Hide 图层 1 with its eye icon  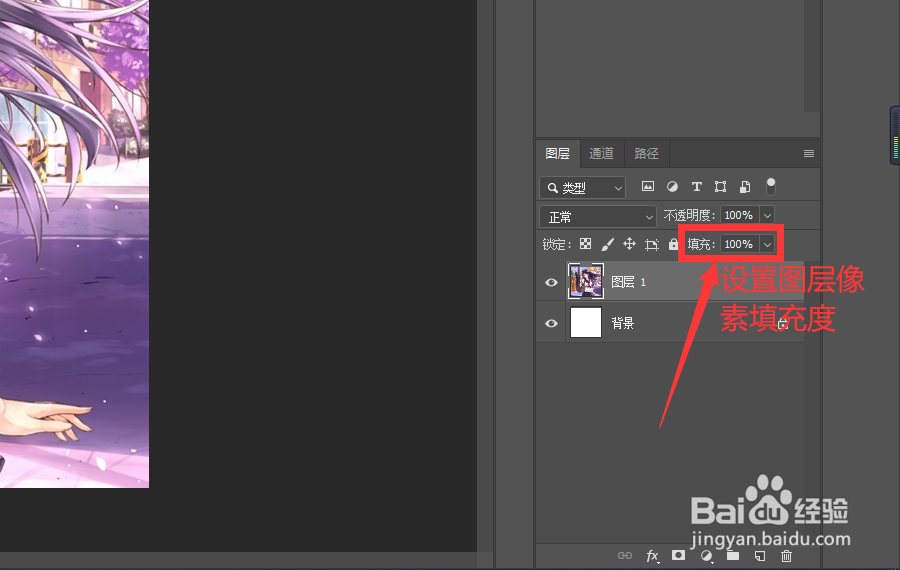point(551,282)
